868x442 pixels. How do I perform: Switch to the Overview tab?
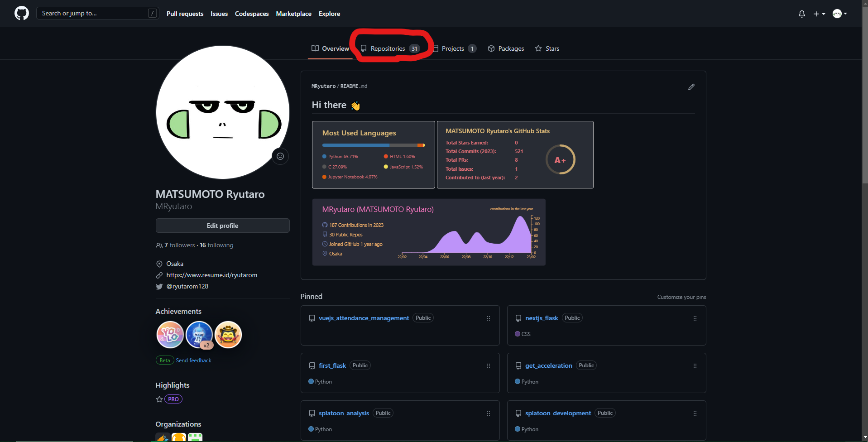pyautogui.click(x=330, y=48)
